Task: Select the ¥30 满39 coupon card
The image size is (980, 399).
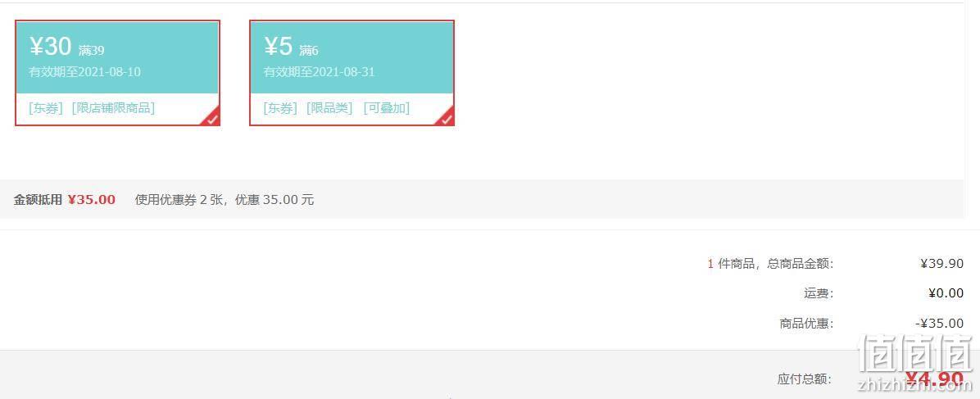Action: [117, 73]
